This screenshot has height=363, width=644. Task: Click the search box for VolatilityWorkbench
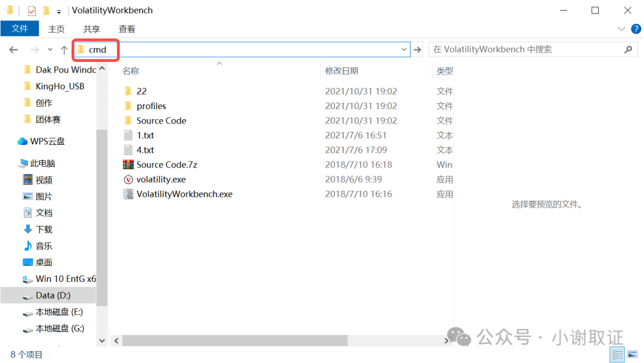coord(532,49)
